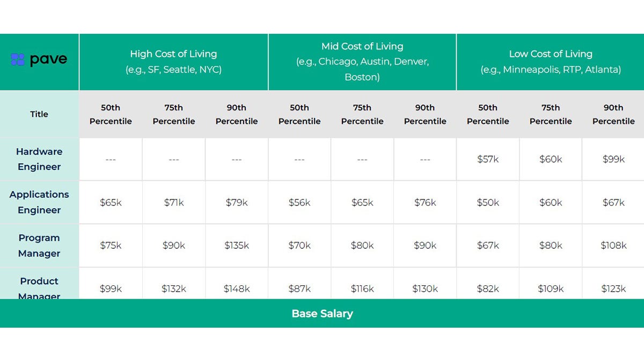Click Applications Engineer's $71k cell
The width and height of the screenshot is (644, 362).
coord(174,202)
